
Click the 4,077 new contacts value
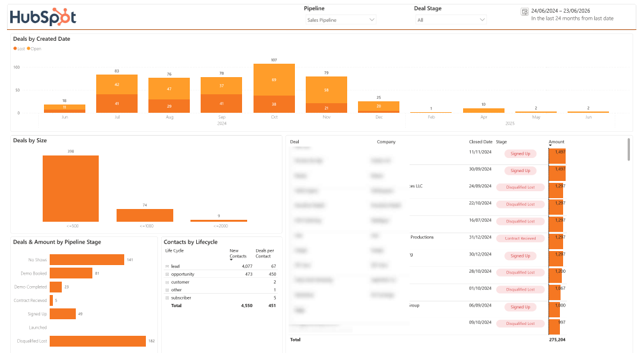(247, 266)
